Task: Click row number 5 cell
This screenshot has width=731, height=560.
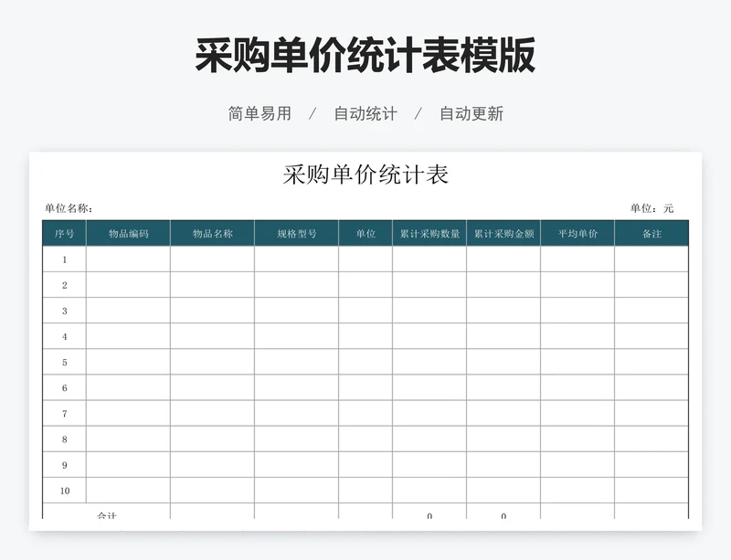Action: tap(64, 362)
